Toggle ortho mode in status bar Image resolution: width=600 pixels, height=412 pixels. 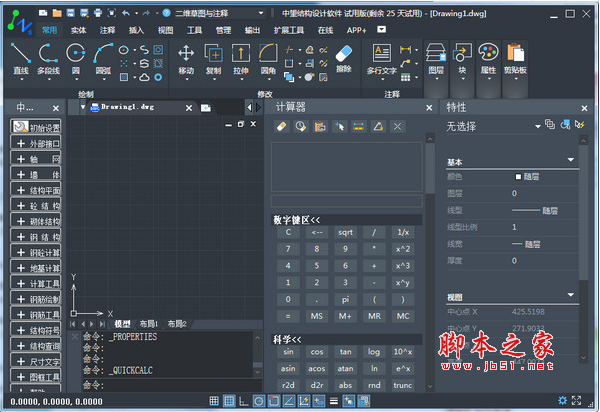click(x=243, y=401)
